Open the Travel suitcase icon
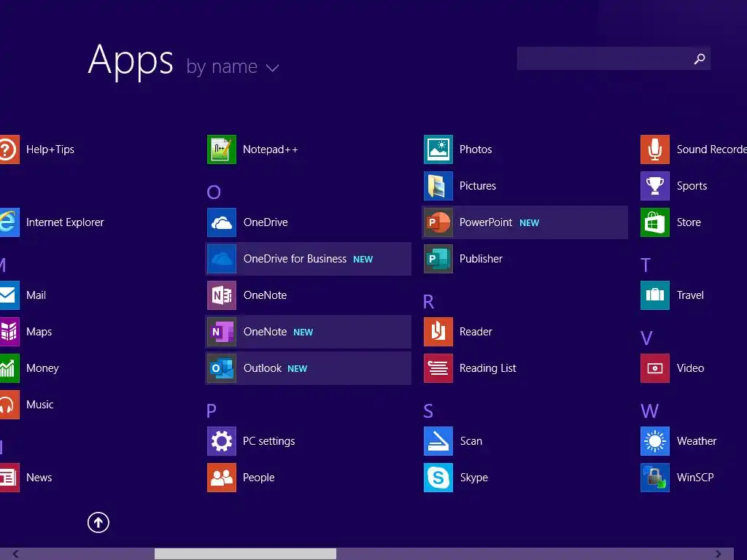This screenshot has width=747, height=560. (655, 295)
